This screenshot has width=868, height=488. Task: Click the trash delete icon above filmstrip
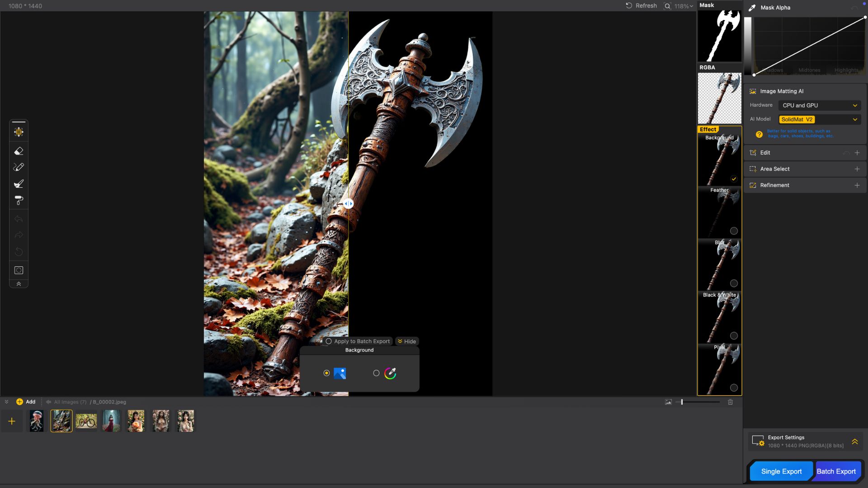pos(730,402)
